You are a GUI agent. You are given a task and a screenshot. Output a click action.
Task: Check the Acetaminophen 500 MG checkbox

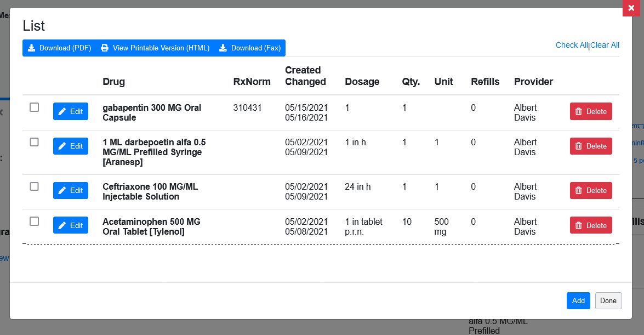click(35, 222)
